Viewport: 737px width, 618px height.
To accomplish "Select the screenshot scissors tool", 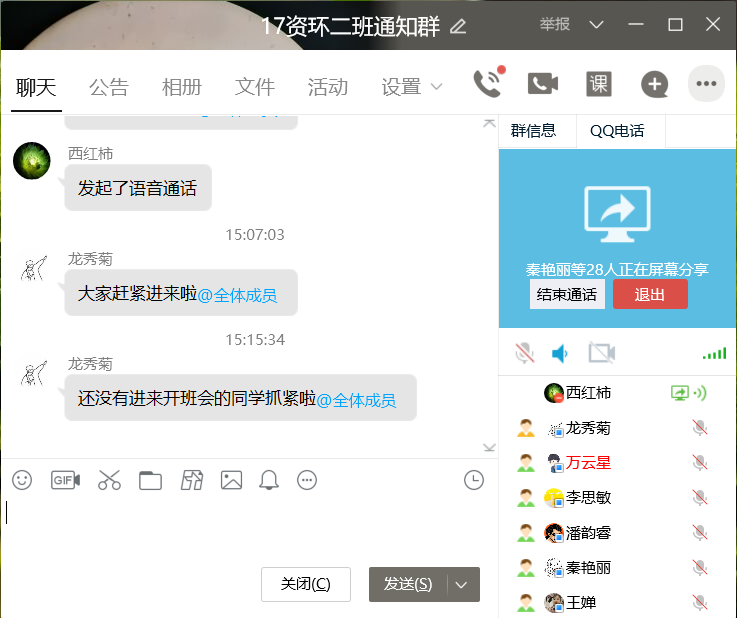I will tap(109, 480).
